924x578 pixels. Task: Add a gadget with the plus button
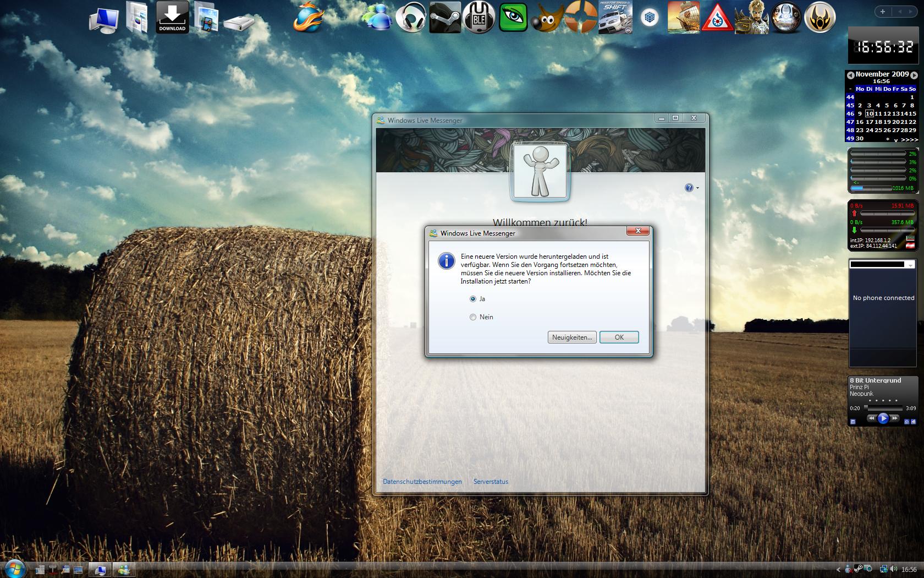tap(883, 12)
